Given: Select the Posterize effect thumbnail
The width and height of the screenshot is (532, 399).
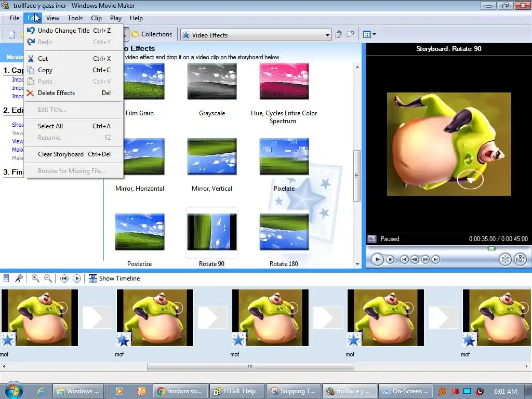Looking at the screenshot, I should point(140,232).
